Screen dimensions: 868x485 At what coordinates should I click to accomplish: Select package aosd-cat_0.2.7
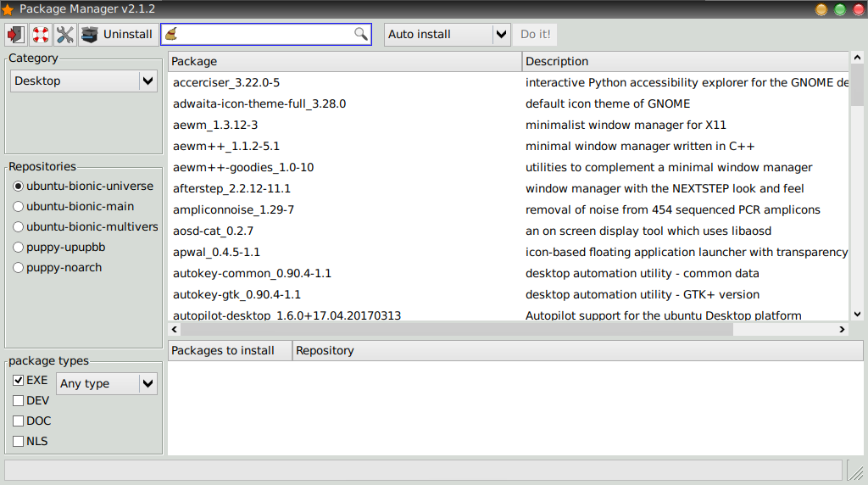coord(213,231)
